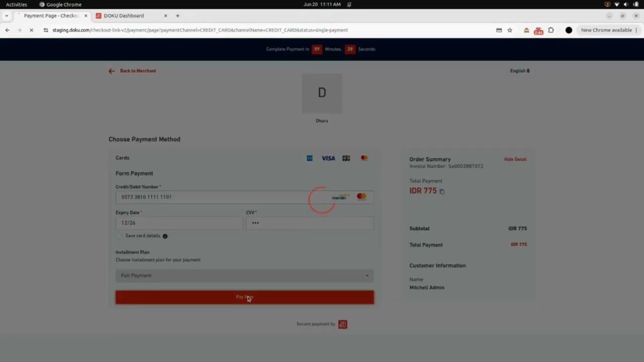This screenshot has width=644, height=362.
Task: Click the screen recording indicator in top bar
Action: pos(608,5)
